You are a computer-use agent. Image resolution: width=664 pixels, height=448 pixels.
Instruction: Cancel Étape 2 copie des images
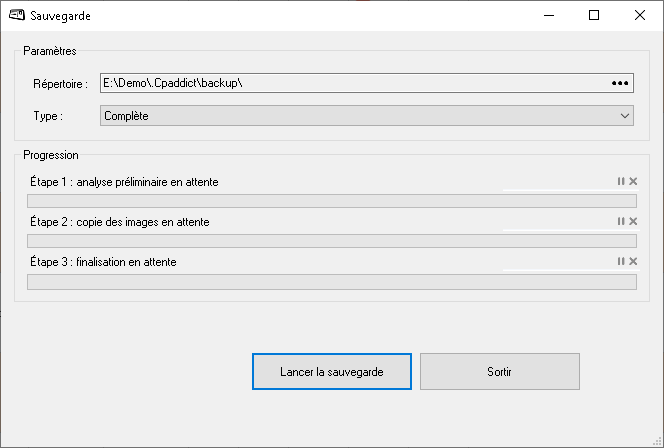[632, 221]
